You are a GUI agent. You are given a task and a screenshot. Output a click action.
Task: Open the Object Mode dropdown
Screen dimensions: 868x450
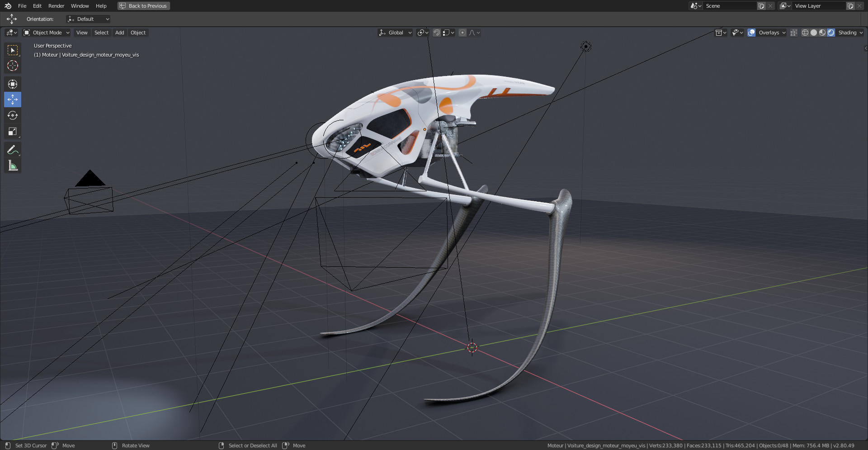pos(47,33)
